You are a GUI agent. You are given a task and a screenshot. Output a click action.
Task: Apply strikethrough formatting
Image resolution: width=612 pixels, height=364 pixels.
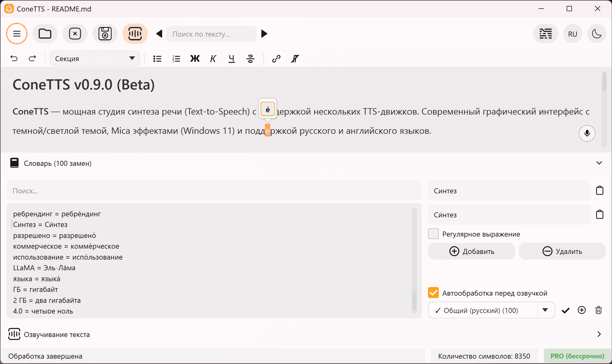click(x=250, y=58)
